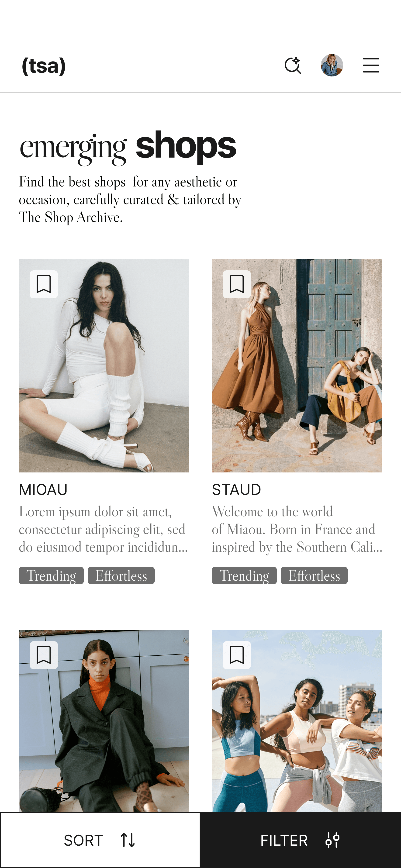
Task: View the MIOAU white outfit photo
Action: (104, 366)
